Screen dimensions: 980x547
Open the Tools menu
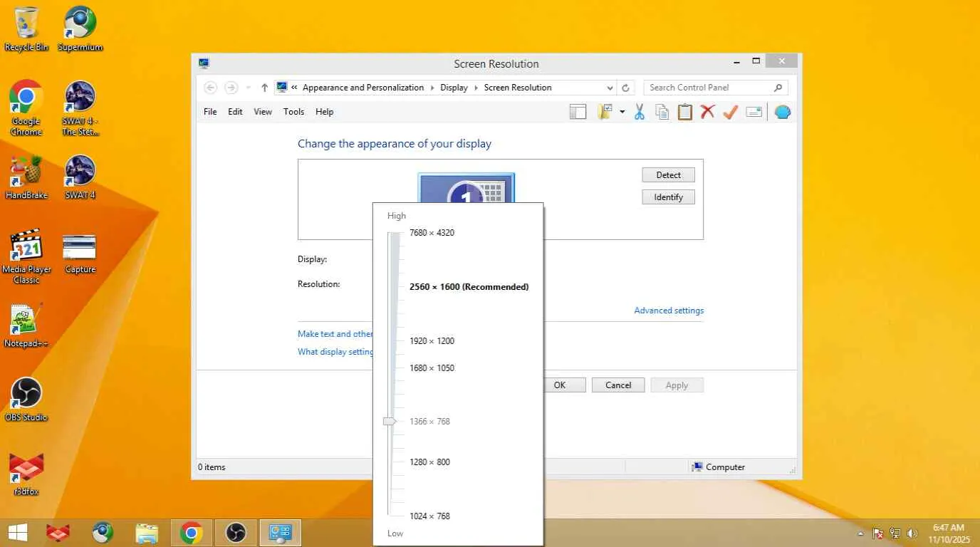(293, 112)
